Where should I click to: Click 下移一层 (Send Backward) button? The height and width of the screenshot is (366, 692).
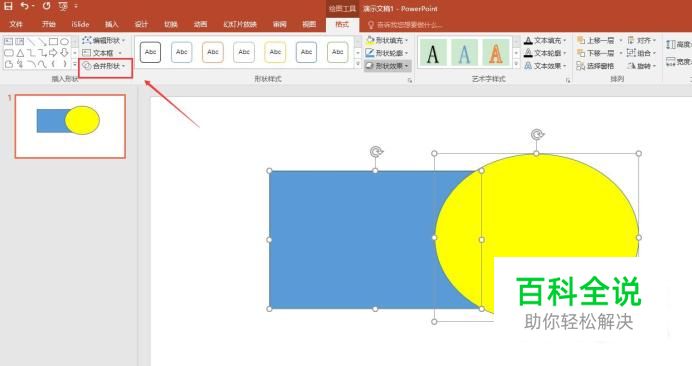pos(596,53)
